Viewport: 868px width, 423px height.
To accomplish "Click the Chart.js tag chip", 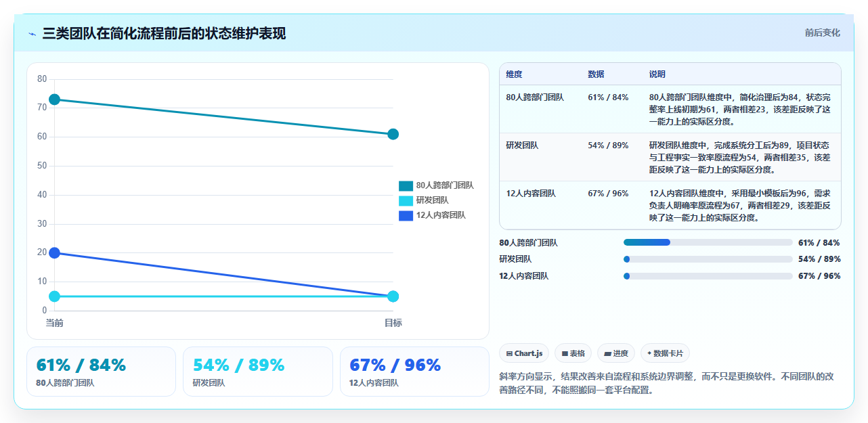I will (524, 353).
